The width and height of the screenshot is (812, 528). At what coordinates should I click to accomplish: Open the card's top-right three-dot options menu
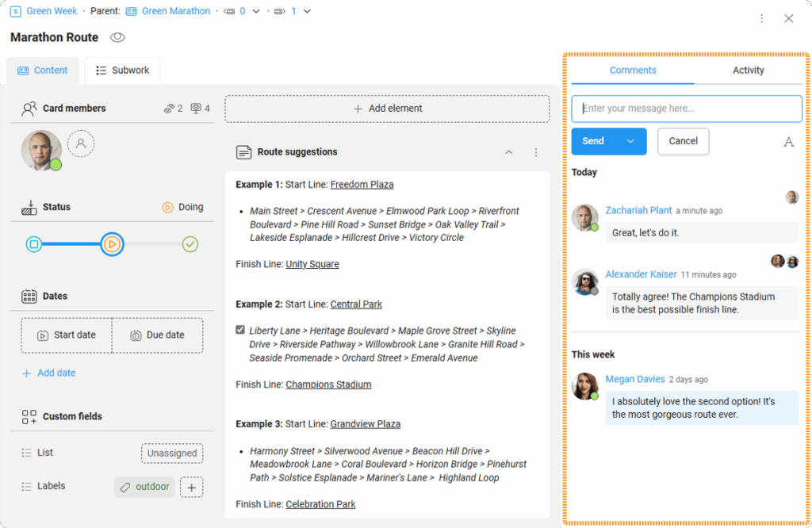[x=761, y=18]
